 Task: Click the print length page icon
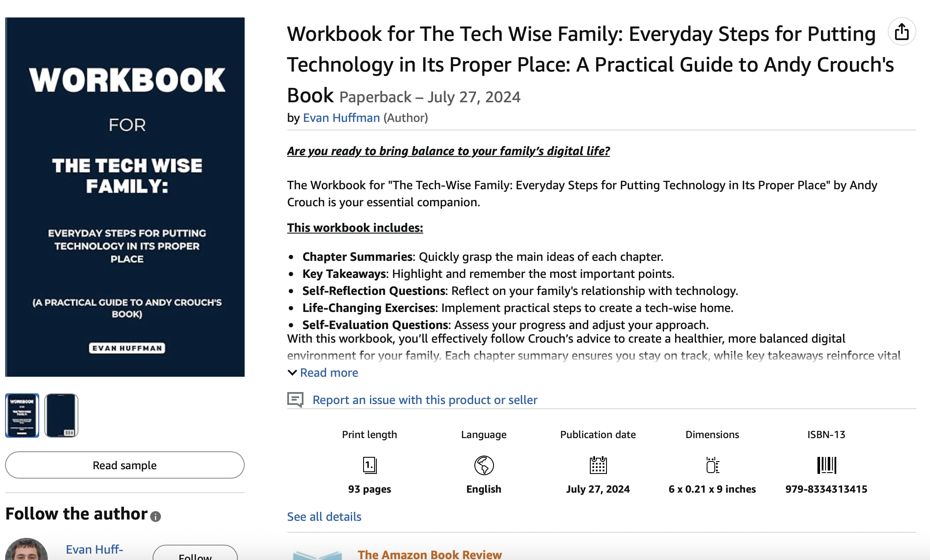tap(370, 465)
